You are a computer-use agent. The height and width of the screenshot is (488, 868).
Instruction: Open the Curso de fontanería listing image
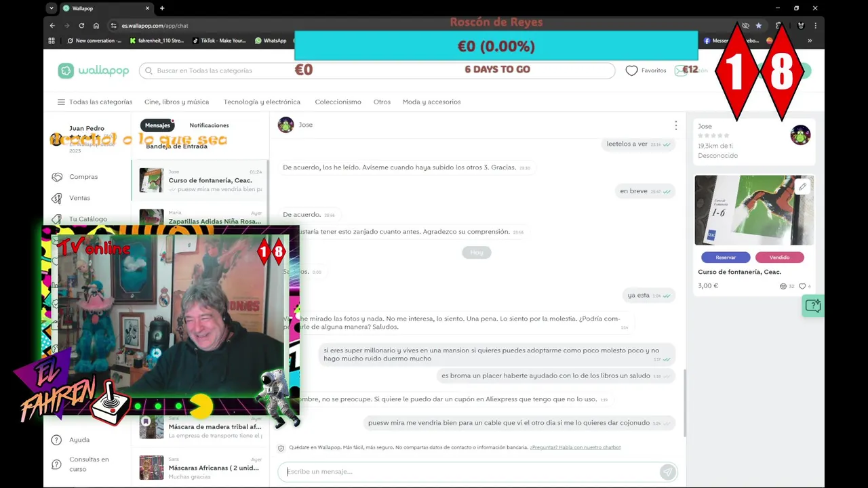[754, 210]
